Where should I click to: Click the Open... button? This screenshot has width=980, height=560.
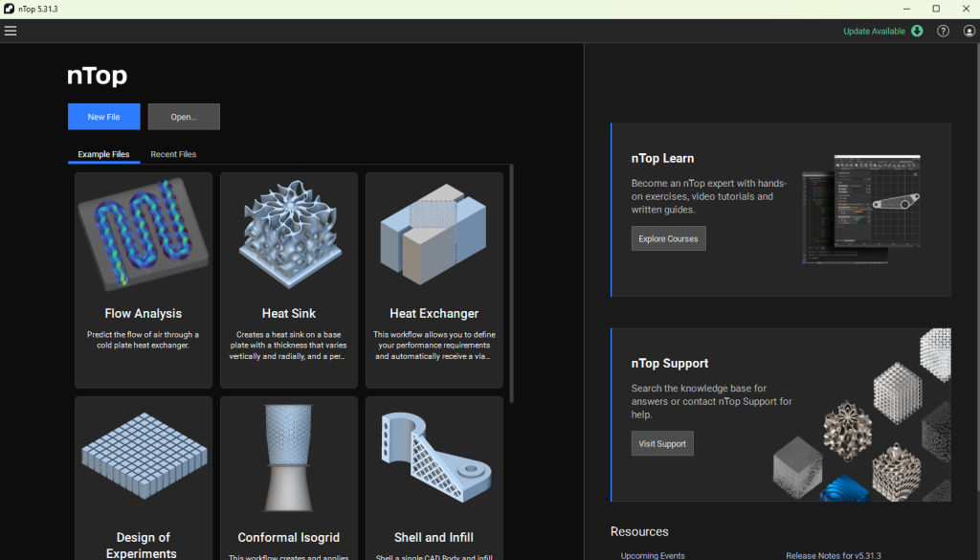184,117
